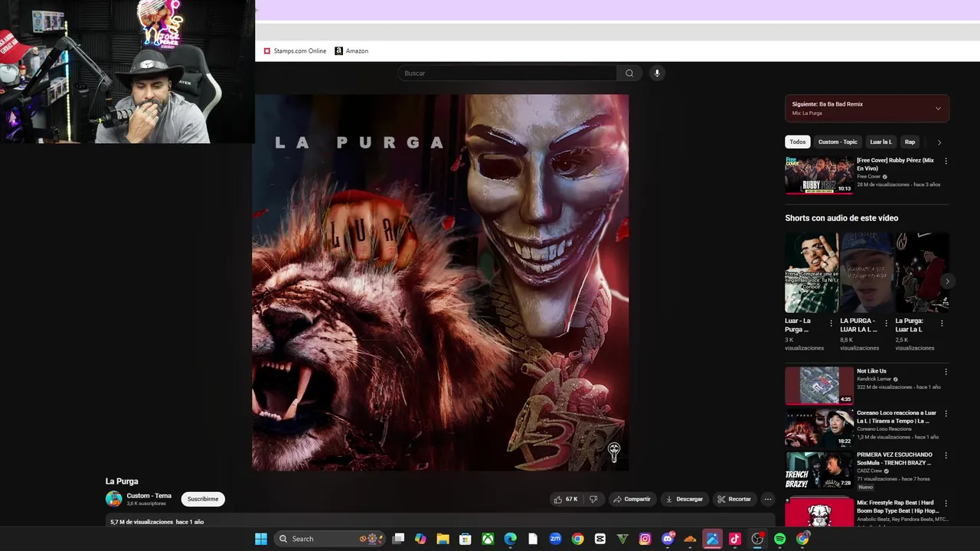Image resolution: width=980 pixels, height=551 pixels.
Task: Open Instagram from taskbar
Action: coord(645,539)
